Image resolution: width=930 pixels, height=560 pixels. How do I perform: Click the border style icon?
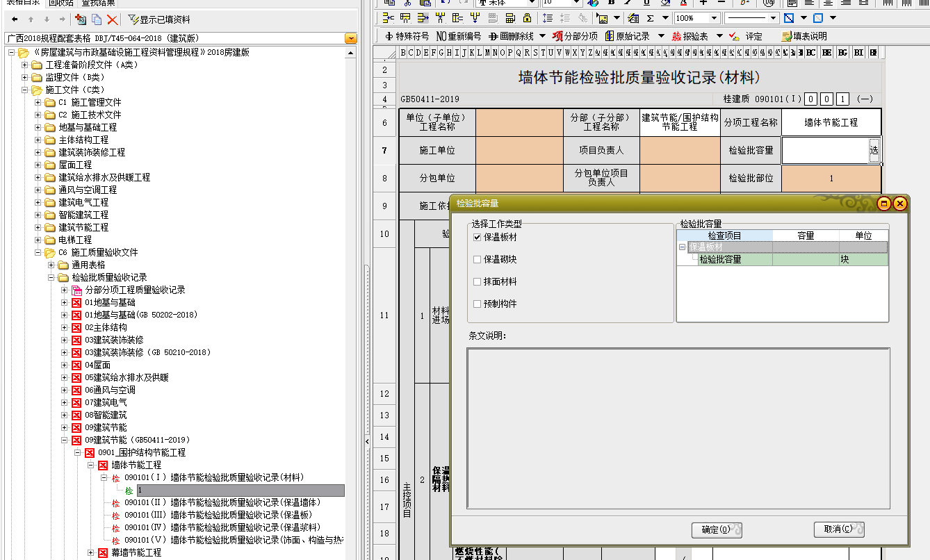click(x=789, y=18)
